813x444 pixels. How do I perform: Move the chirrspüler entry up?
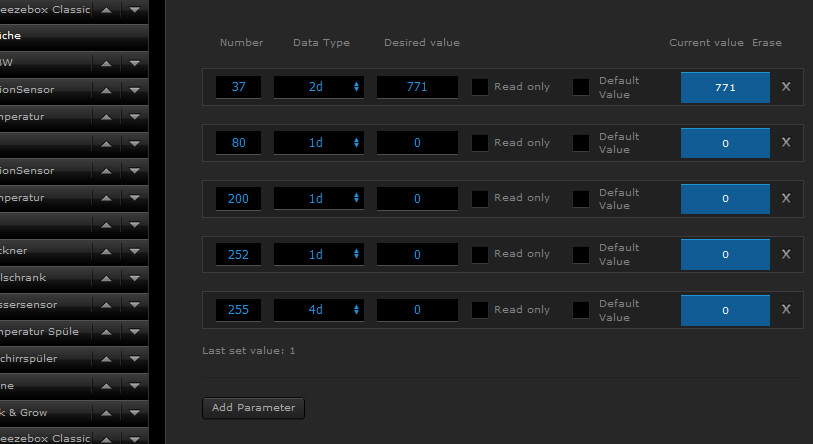tap(106, 359)
